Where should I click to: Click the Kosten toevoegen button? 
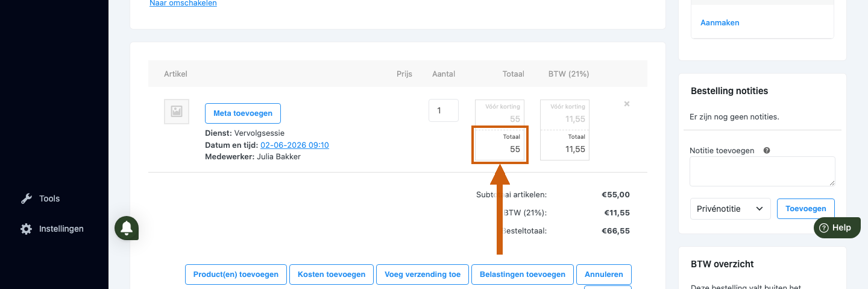point(332,275)
